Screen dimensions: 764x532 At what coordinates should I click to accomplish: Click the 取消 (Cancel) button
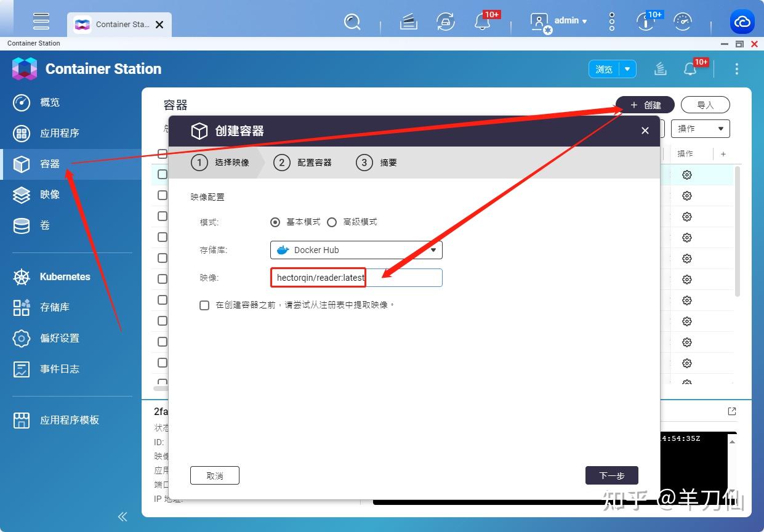[x=214, y=475]
